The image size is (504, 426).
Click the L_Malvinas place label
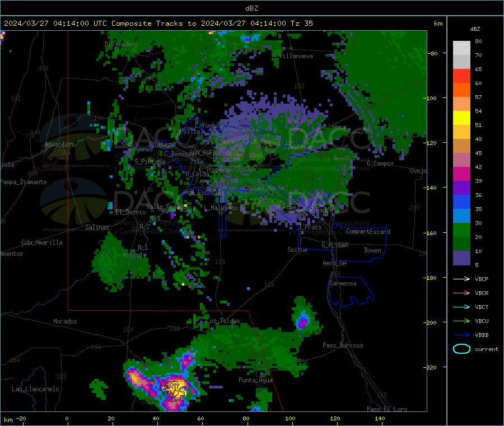(x=221, y=208)
